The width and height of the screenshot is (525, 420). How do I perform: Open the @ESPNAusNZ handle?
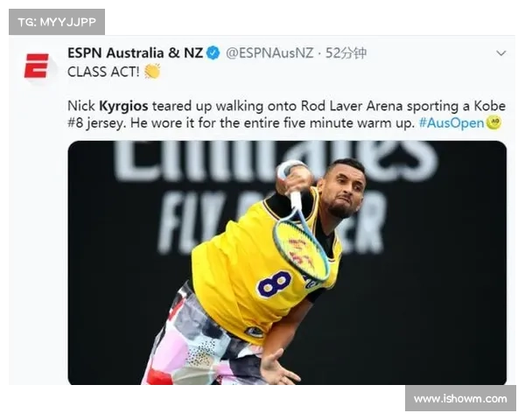pos(269,52)
